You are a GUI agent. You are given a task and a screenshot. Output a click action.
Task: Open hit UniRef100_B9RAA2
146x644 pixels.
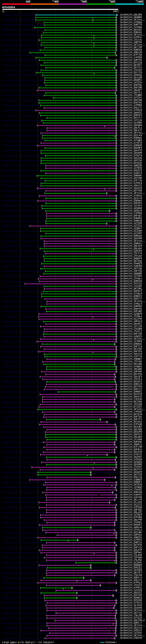[x=131, y=344]
